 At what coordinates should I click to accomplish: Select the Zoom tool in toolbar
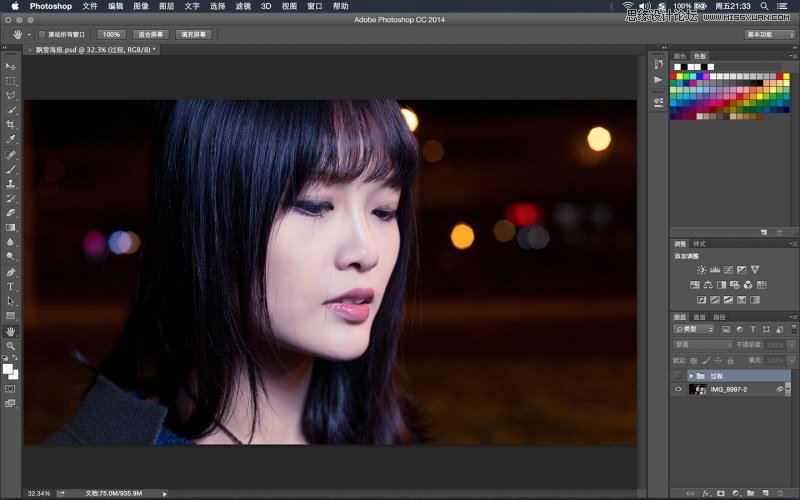pos(11,345)
